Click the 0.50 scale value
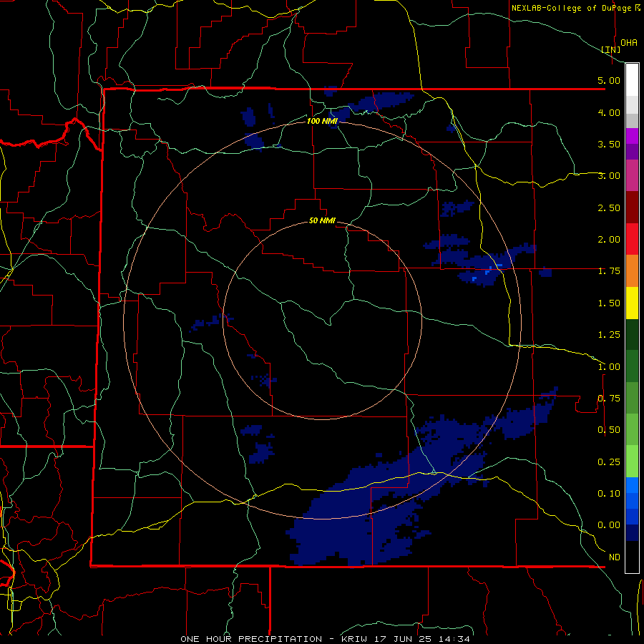The height and width of the screenshot is (644, 644). point(609,430)
